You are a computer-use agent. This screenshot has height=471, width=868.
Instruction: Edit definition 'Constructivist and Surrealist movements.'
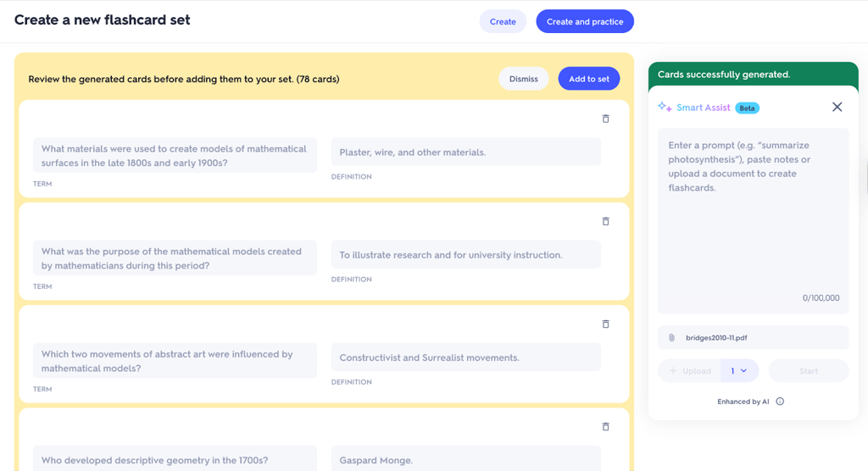click(465, 357)
